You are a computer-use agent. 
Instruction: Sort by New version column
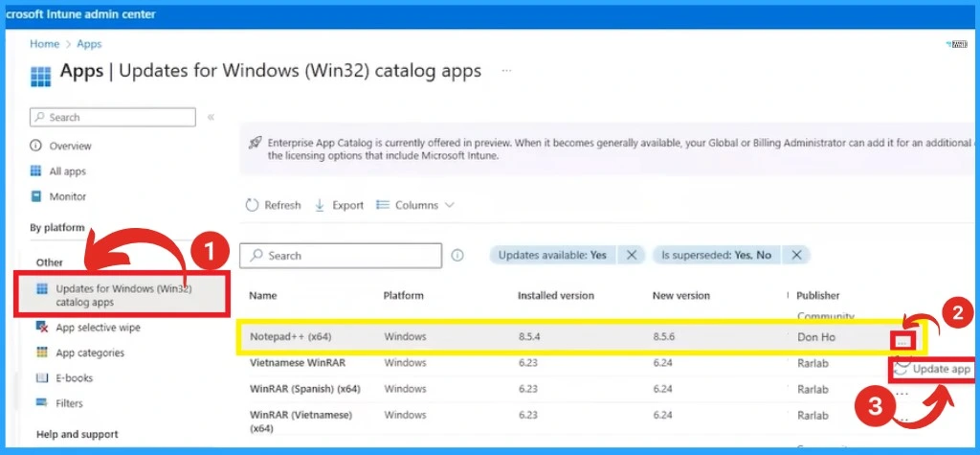tap(681, 295)
